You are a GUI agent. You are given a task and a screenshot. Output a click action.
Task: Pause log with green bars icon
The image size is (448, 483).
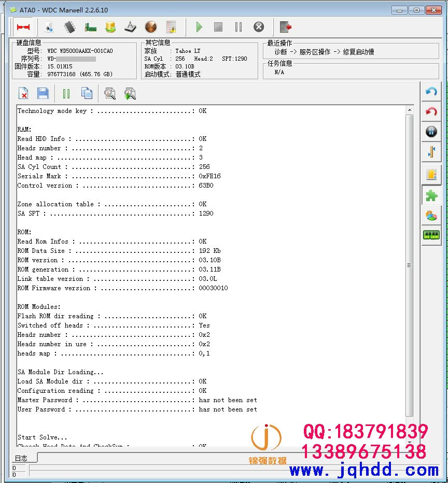click(66, 94)
